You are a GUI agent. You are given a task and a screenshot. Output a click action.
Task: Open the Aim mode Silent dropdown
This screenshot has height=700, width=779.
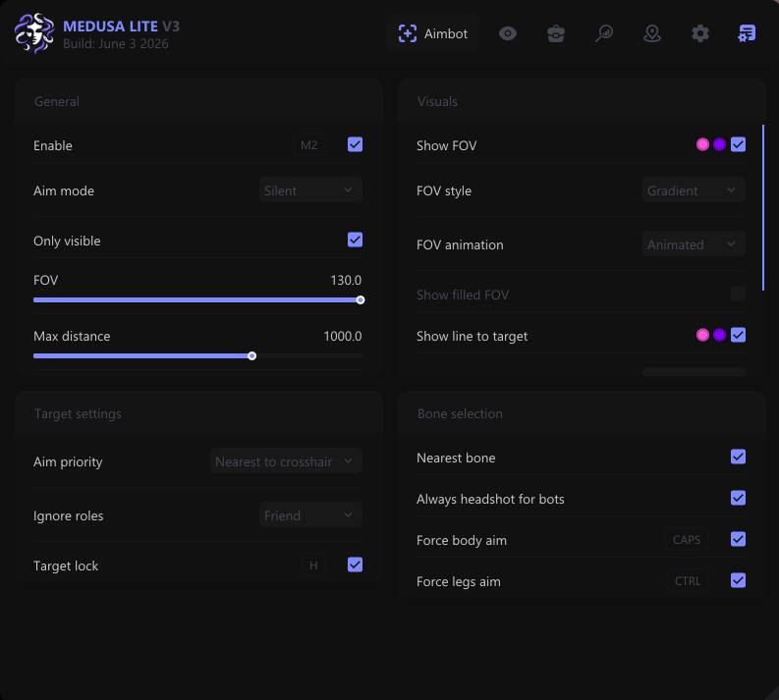[310, 190]
